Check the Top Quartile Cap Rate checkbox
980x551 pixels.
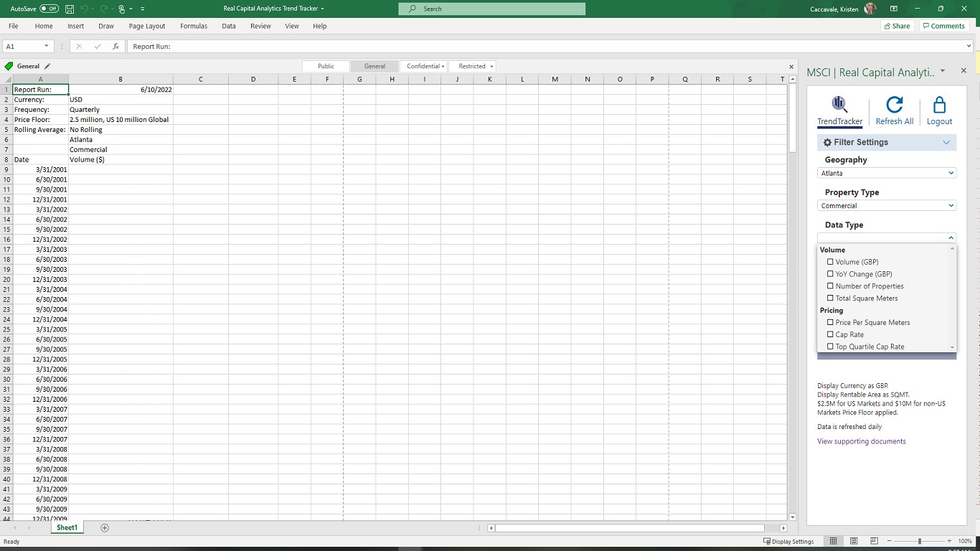click(x=830, y=347)
